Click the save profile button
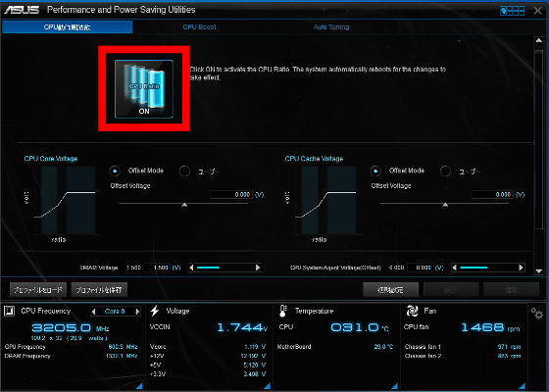Screen dimensions: 549x392 click(99, 290)
